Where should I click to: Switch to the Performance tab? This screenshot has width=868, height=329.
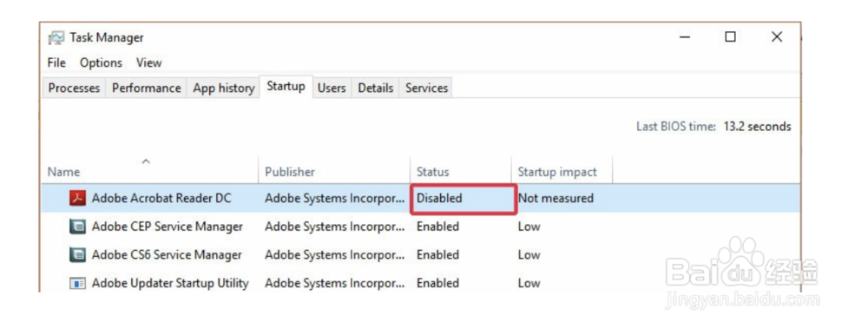(146, 88)
